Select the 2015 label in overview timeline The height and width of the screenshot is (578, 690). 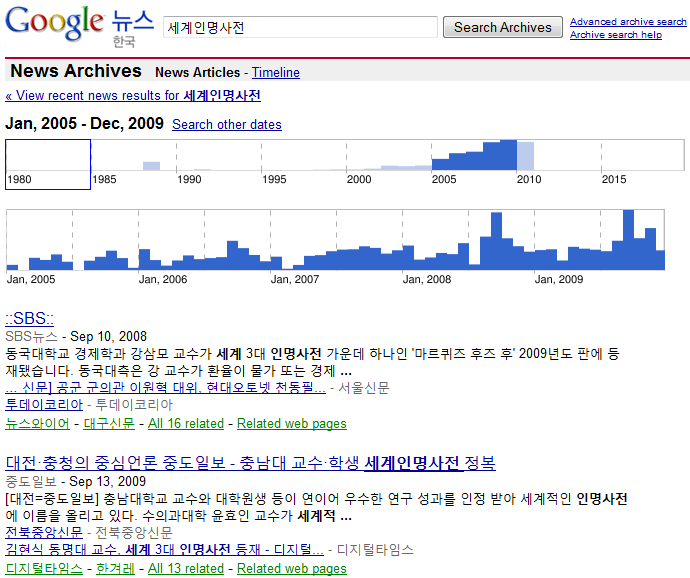coord(613,180)
